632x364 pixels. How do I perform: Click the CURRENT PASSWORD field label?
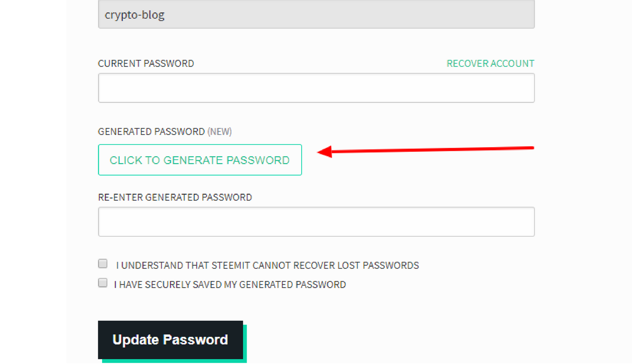[146, 64]
